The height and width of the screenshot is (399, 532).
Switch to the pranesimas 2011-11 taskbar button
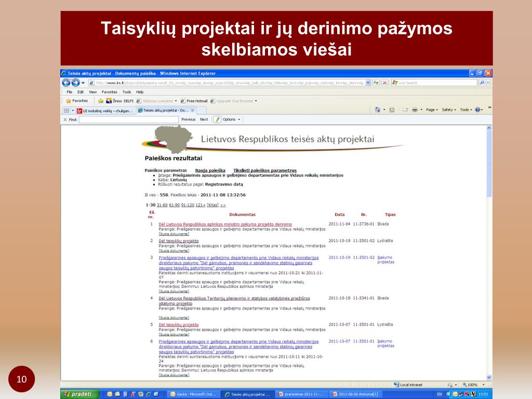click(301, 394)
